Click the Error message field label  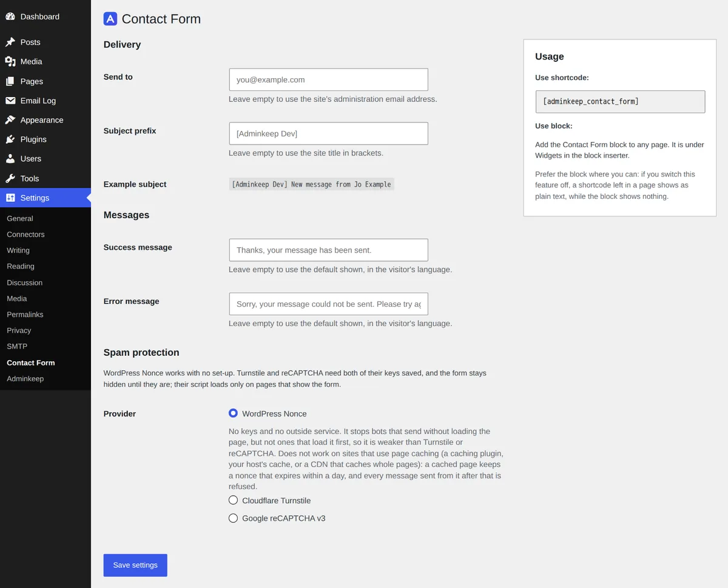tap(132, 301)
